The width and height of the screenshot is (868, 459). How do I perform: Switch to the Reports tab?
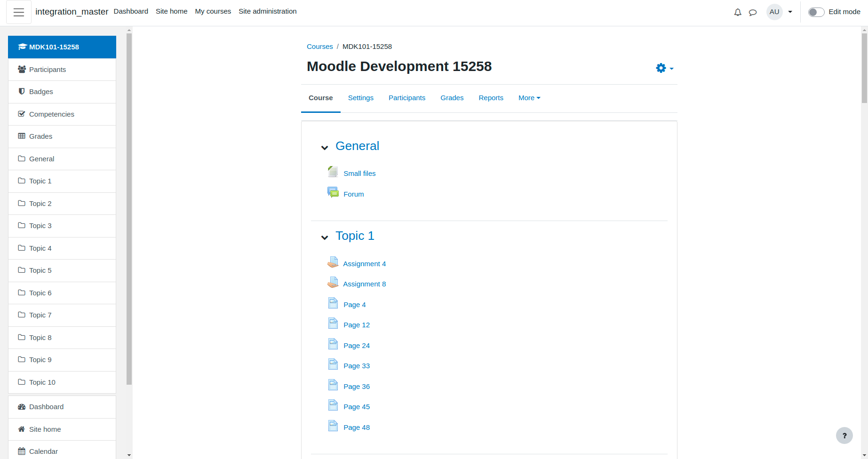[x=491, y=98]
